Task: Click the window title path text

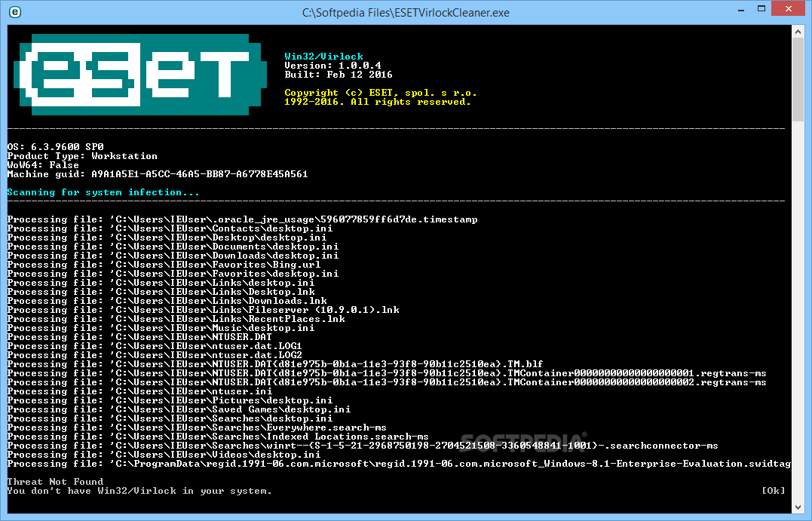Action: (x=406, y=12)
